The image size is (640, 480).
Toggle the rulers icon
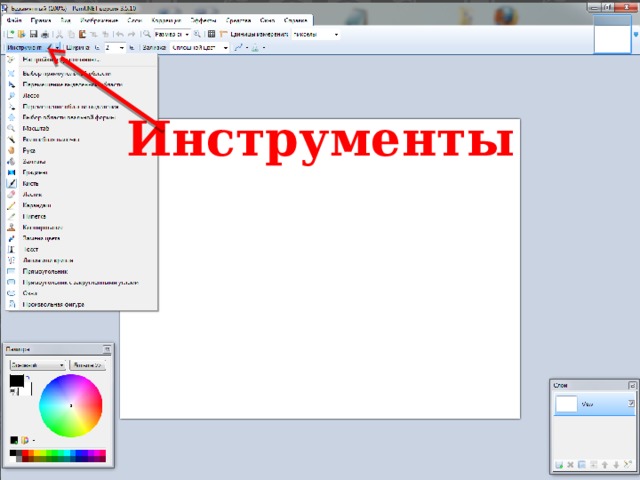coord(223,34)
